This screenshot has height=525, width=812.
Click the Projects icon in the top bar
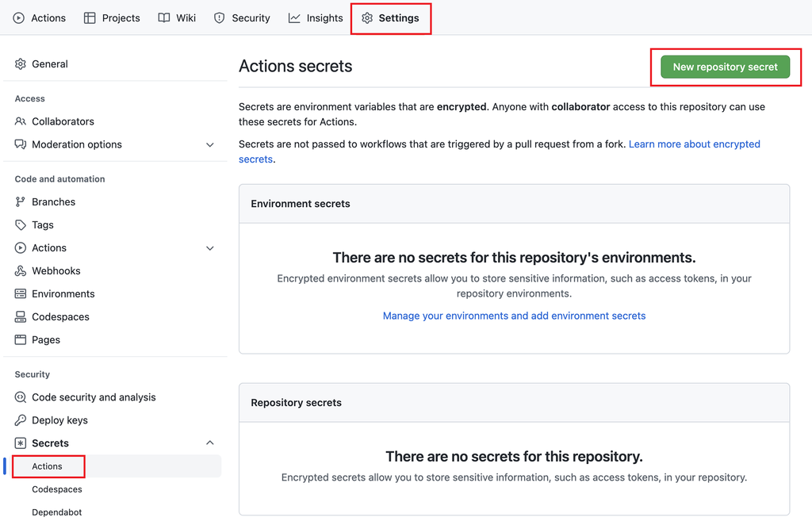[89, 17]
